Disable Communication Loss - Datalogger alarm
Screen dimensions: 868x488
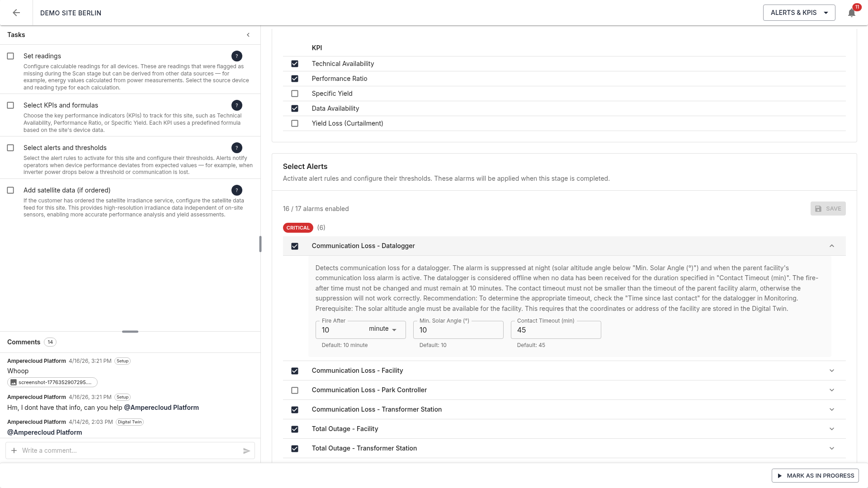pyautogui.click(x=295, y=246)
